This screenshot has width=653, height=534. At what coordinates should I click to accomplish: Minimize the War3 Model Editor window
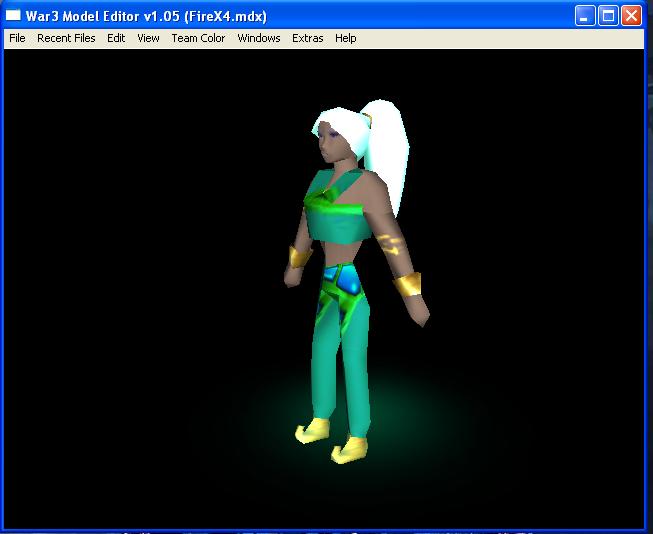tap(585, 16)
